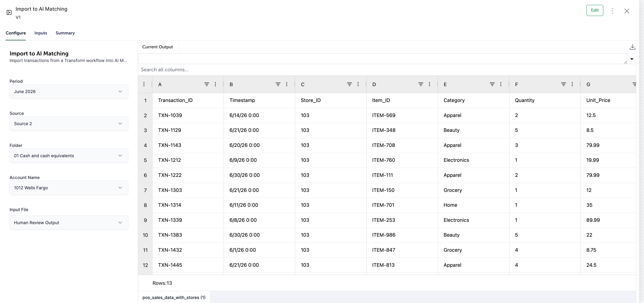The image size is (644, 303).
Task: Click the Rows:13 count label
Action: tap(162, 283)
